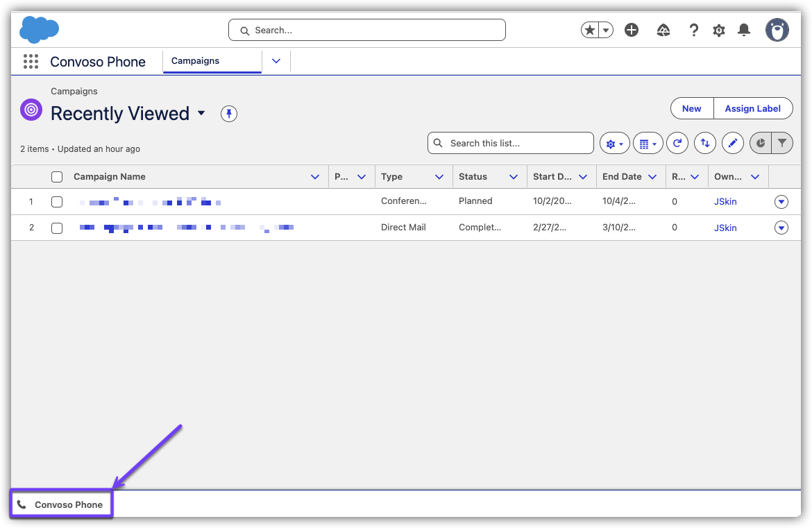Click the Assign Label button
Screen dimensions: 812x528
click(753, 108)
